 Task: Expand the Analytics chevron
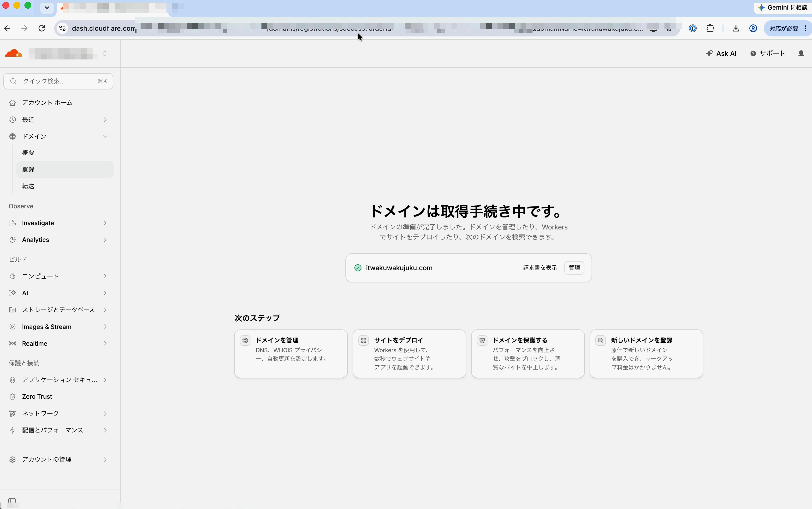(105, 240)
